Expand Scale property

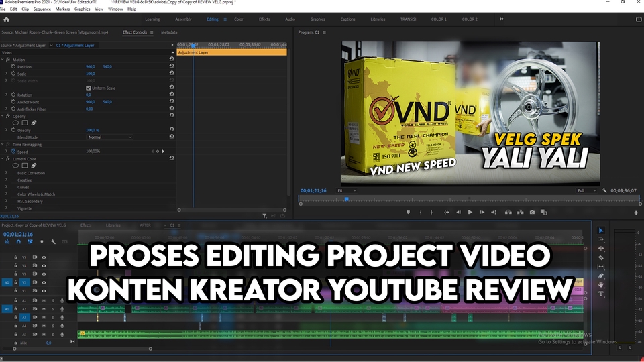click(6, 74)
